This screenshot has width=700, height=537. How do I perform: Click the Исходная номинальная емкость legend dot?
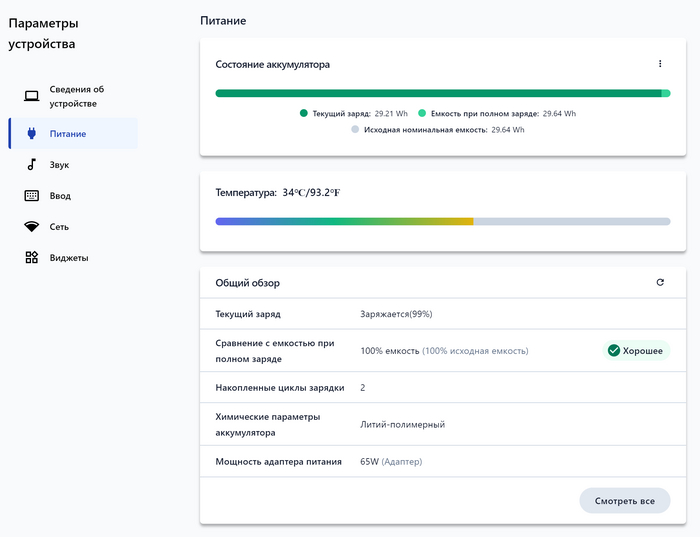[x=355, y=130]
